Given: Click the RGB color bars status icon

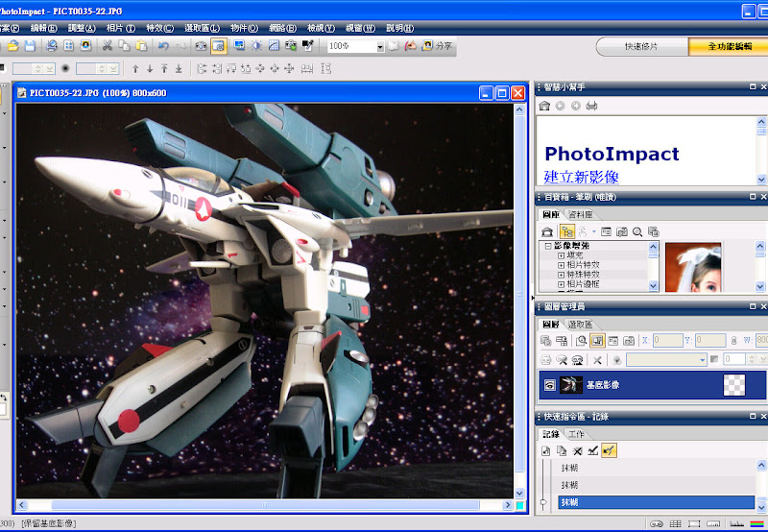Looking at the screenshot, I should pyautogui.click(x=756, y=523).
